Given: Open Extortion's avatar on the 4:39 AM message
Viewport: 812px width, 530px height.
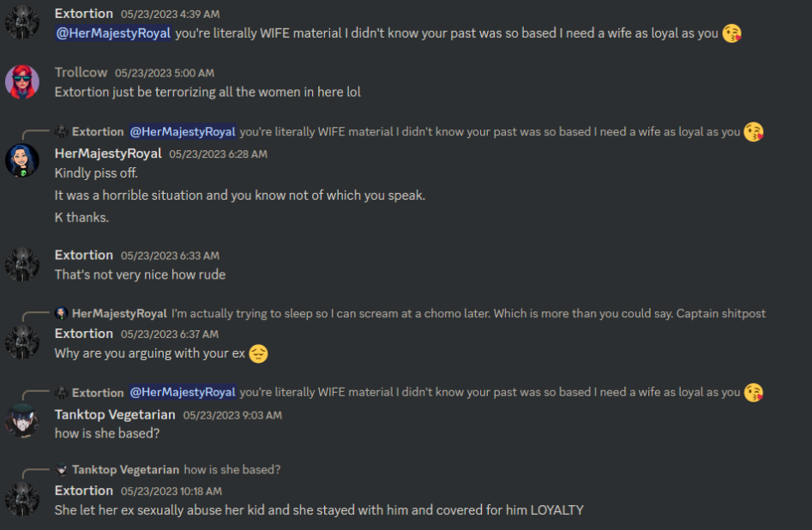Looking at the screenshot, I should (x=22, y=23).
